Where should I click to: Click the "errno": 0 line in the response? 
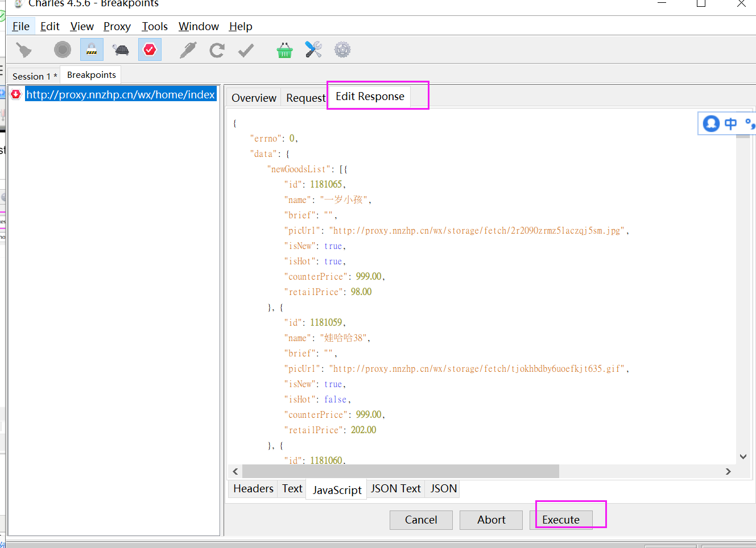point(274,139)
